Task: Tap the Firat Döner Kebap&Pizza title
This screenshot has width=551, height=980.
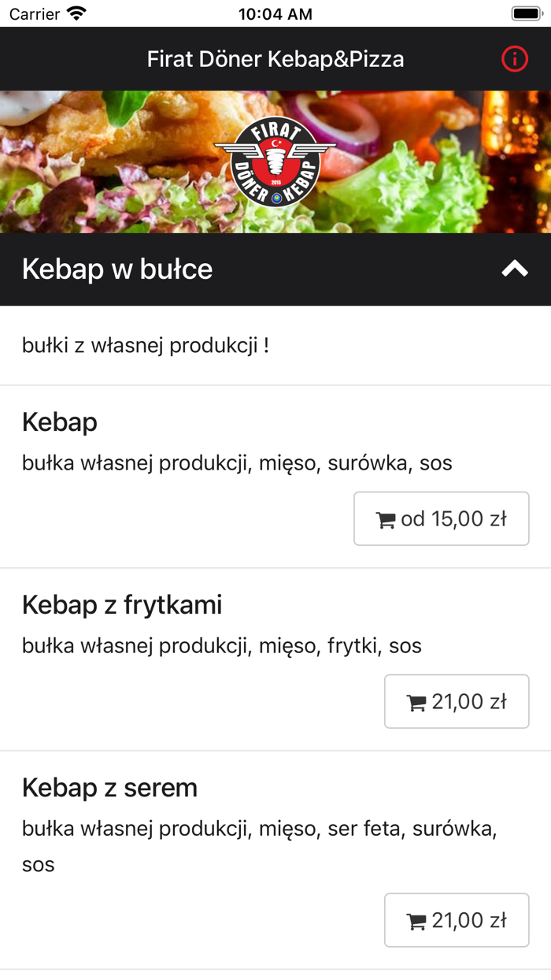Action: [275, 59]
